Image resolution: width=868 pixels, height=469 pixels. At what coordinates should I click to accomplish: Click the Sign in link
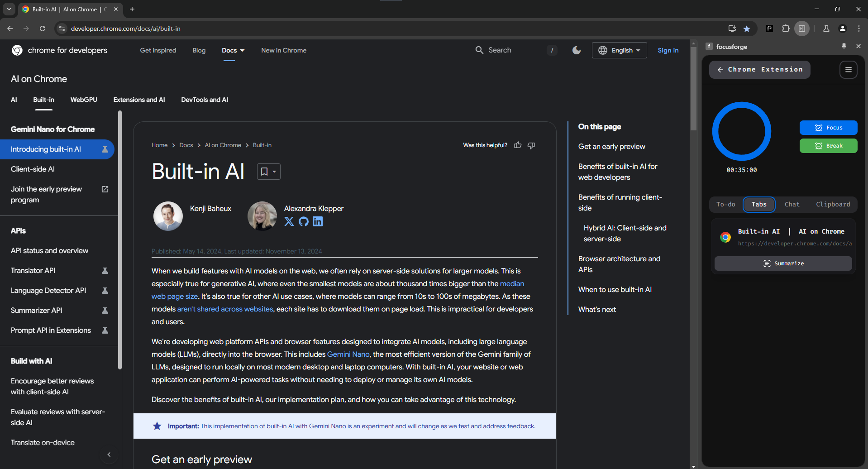coord(668,50)
